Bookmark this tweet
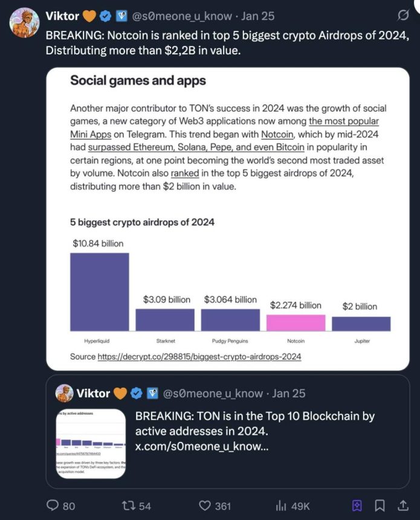Screen dimensions: 420x520 (380, 505)
